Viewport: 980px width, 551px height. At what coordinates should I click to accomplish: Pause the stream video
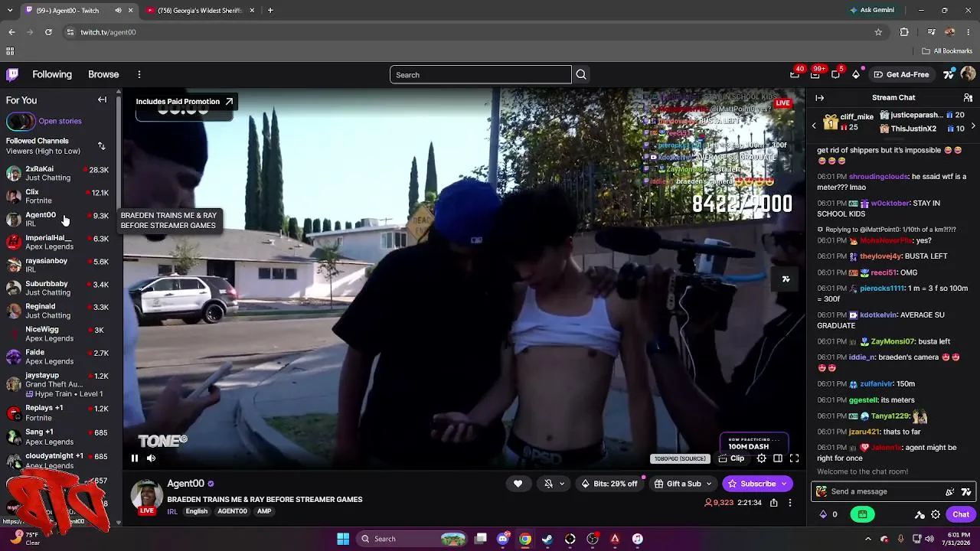(134, 458)
